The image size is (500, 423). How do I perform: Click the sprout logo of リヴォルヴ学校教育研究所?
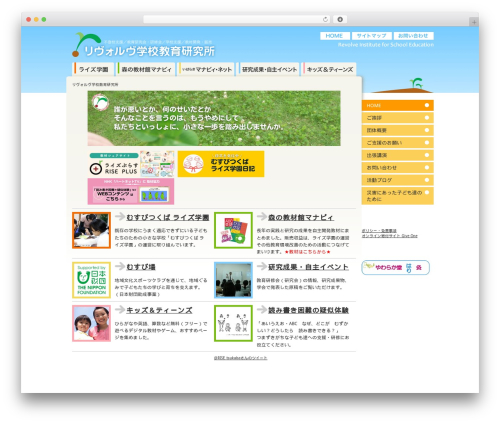pyautogui.click(x=86, y=44)
